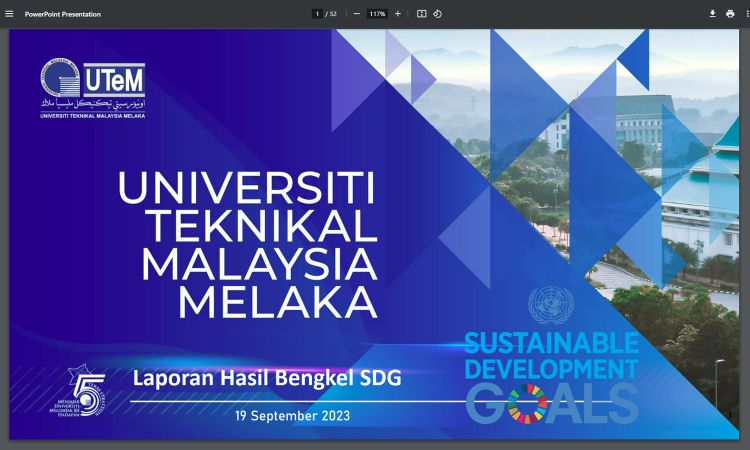
Task: Click the UNIVERSITI TEKNIKAL MALAYSIA MELAKA heading
Action: click(x=247, y=244)
